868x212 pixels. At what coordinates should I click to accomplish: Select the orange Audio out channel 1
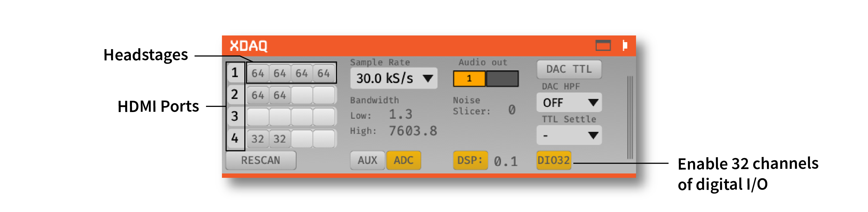(469, 79)
